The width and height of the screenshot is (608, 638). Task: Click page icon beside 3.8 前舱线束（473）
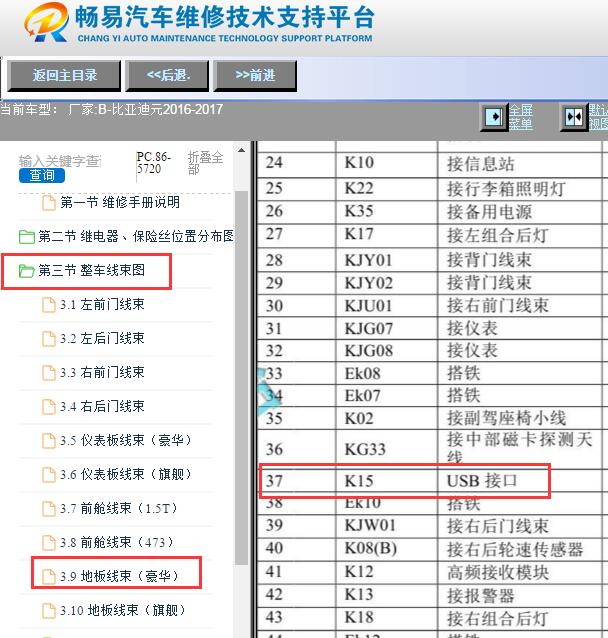click(49, 542)
